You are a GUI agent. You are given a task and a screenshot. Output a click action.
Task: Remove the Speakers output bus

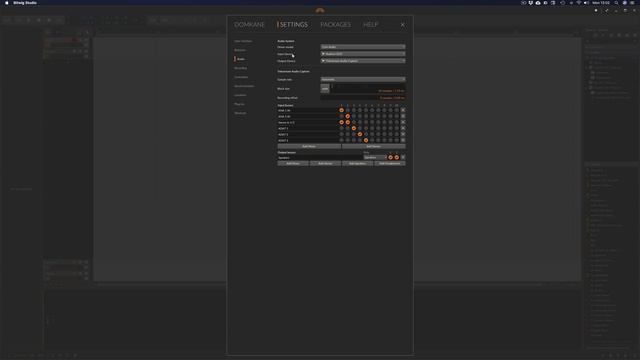tap(403, 157)
